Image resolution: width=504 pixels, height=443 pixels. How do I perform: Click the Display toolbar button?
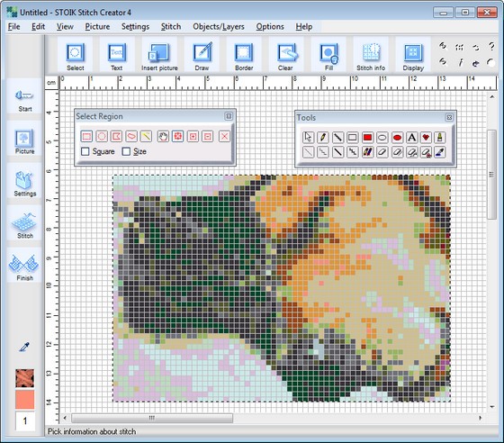(413, 55)
